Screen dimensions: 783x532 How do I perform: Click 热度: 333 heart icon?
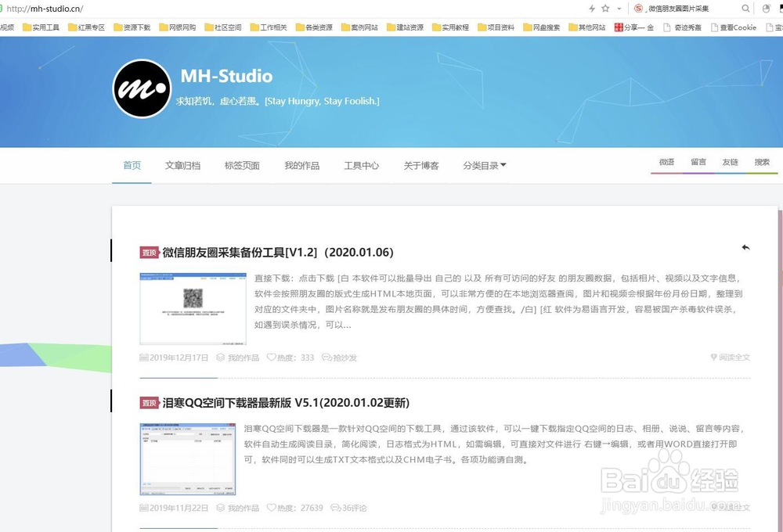point(271,357)
